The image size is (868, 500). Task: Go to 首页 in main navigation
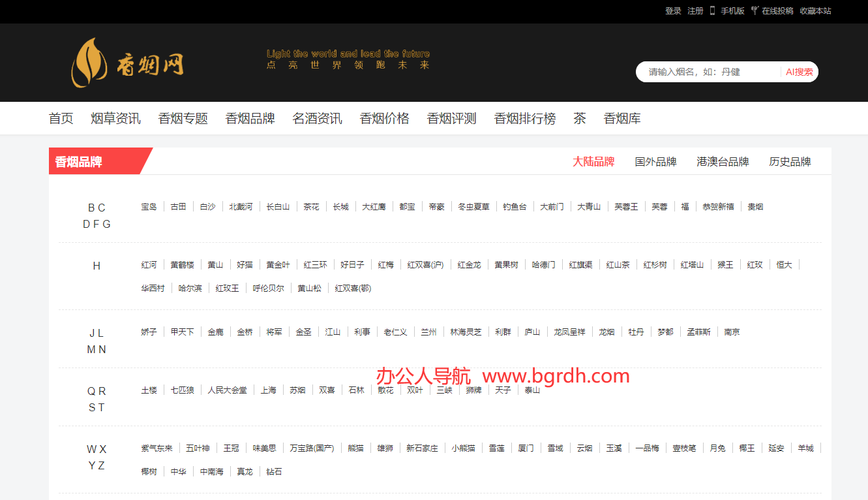coord(61,119)
